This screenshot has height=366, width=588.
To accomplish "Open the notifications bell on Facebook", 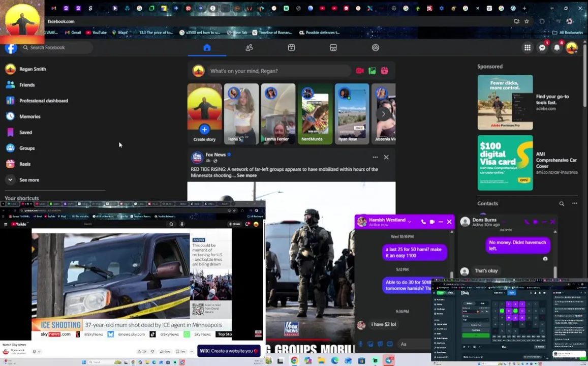I will (557, 48).
